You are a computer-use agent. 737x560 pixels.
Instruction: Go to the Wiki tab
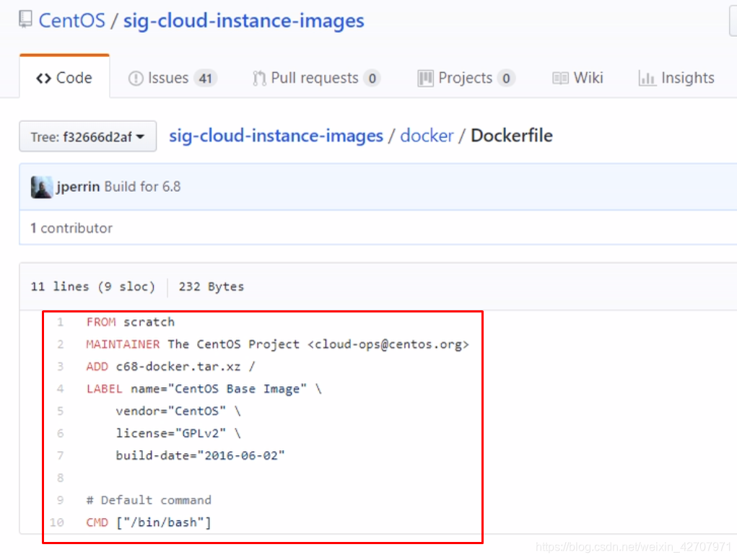[x=577, y=78]
